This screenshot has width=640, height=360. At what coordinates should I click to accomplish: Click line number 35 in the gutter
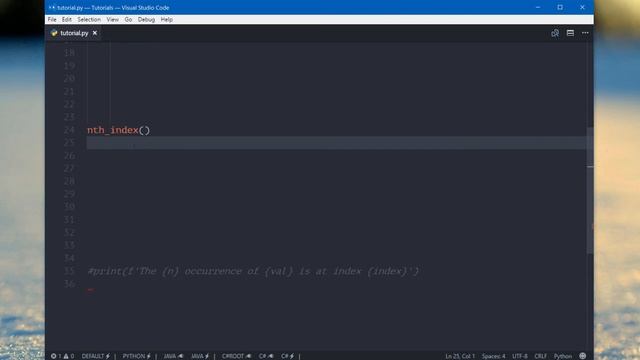pos(69,271)
